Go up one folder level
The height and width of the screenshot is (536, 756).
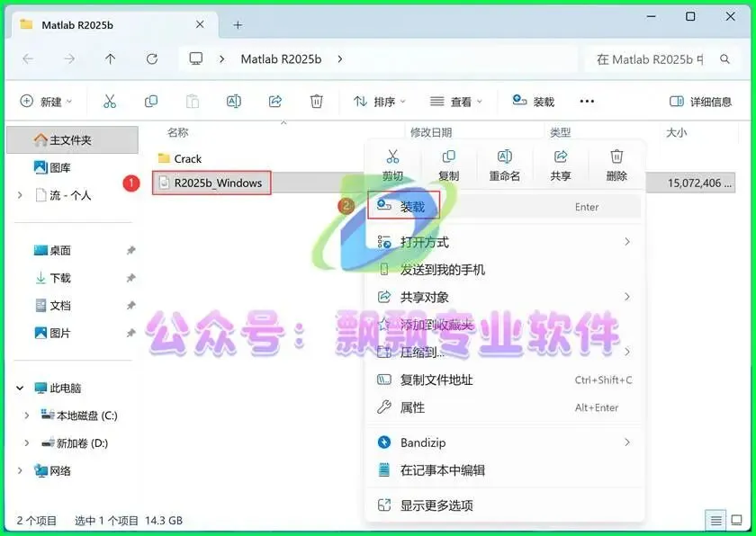pos(111,58)
